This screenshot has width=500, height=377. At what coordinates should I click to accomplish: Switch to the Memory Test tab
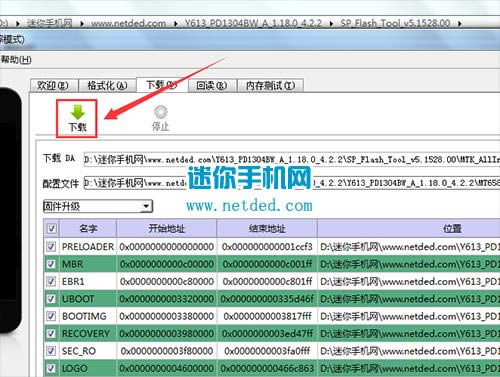(x=270, y=86)
